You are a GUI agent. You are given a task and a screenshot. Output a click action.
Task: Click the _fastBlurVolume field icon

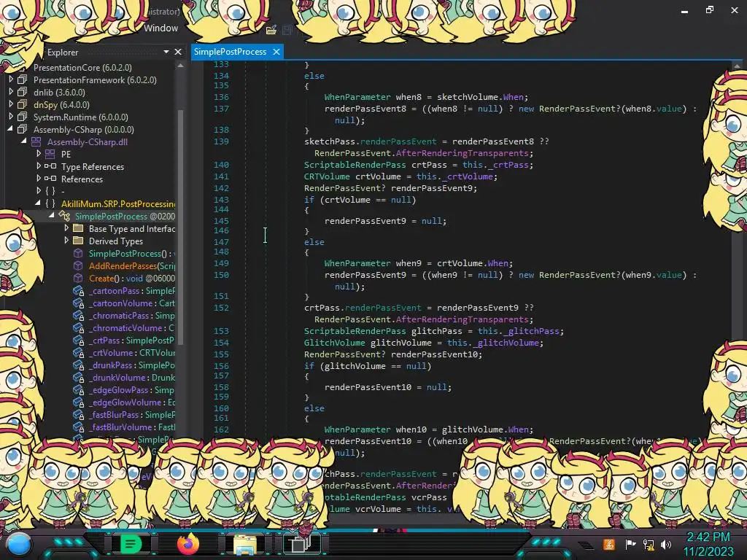coord(78,427)
